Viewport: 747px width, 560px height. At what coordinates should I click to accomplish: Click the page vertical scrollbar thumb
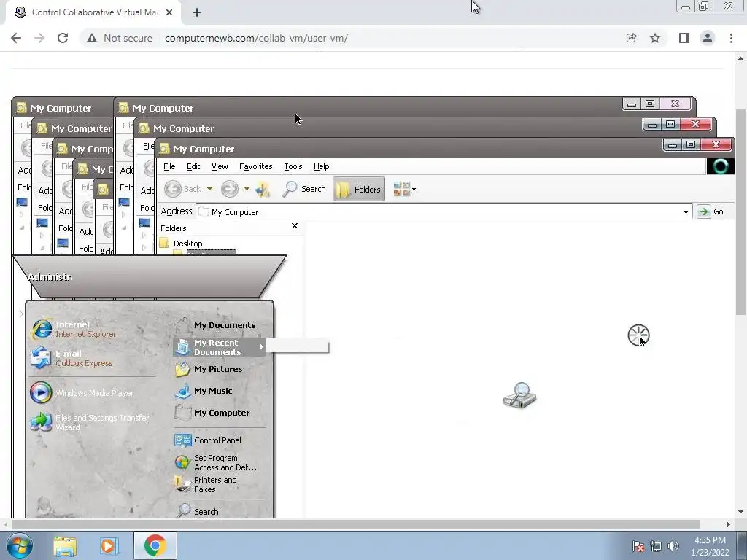click(x=740, y=212)
